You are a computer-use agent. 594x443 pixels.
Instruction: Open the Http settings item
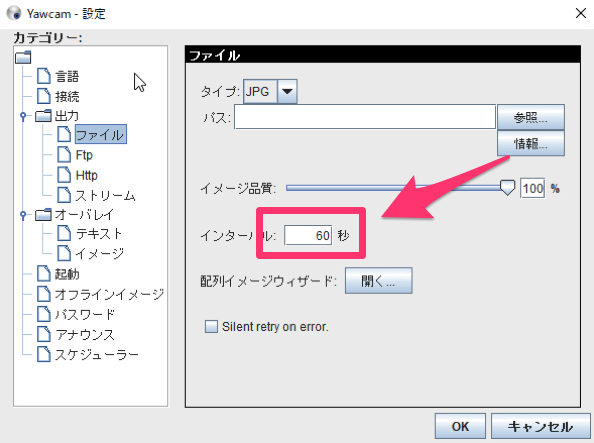[87, 175]
